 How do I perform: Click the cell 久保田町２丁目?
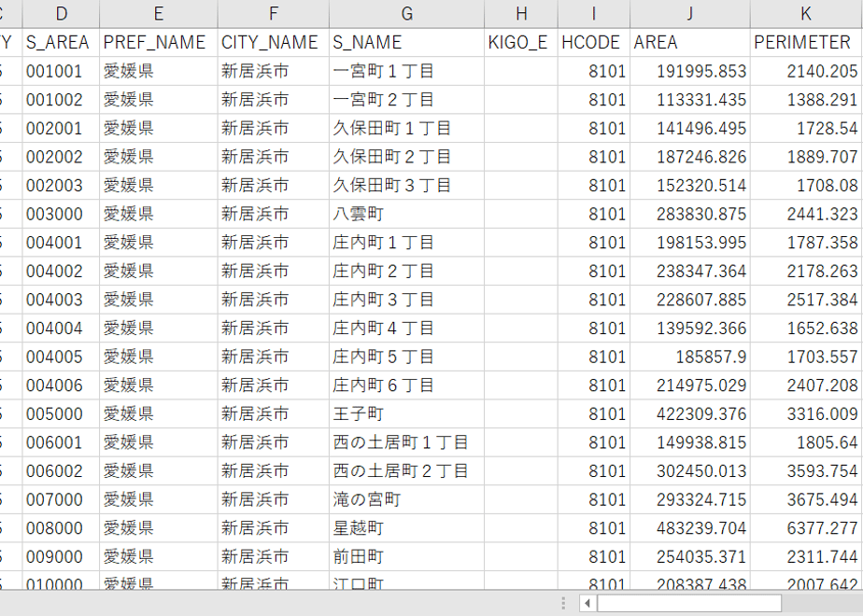(406, 157)
